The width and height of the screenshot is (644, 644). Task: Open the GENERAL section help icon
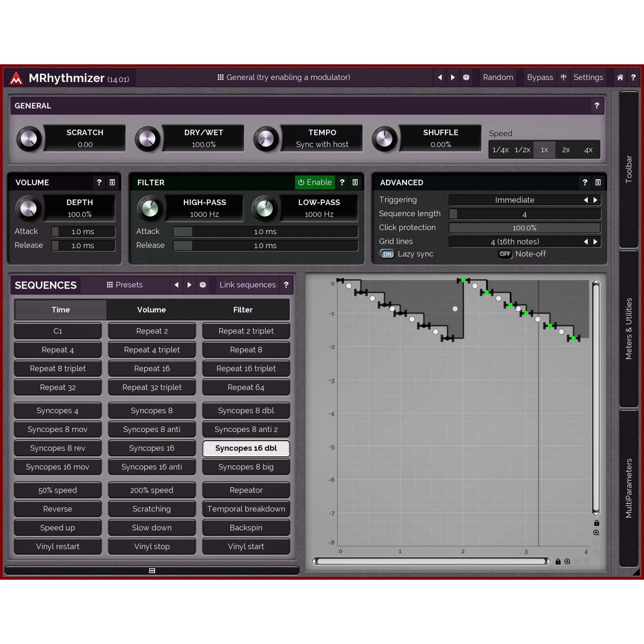[x=597, y=106]
